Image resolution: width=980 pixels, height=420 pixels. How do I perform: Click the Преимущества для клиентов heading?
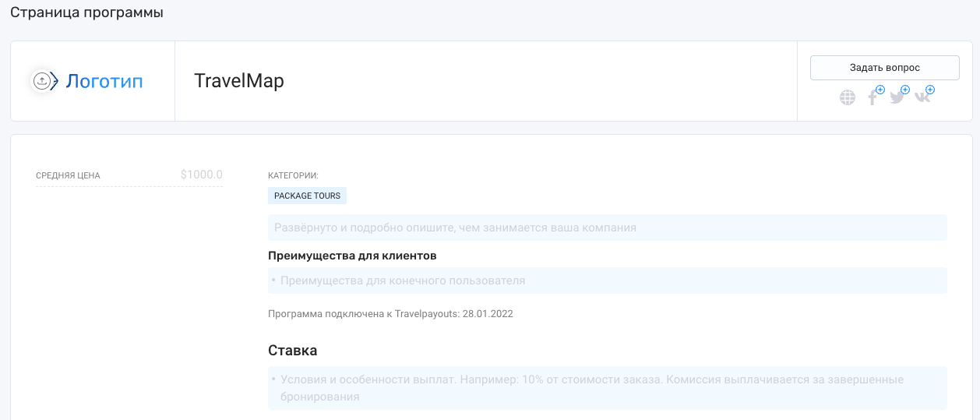pyautogui.click(x=352, y=256)
